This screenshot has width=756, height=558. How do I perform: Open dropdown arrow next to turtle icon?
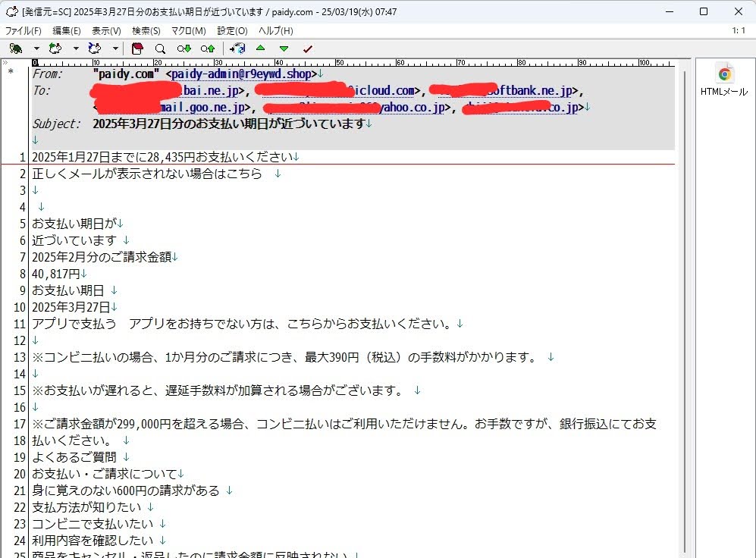point(36,49)
